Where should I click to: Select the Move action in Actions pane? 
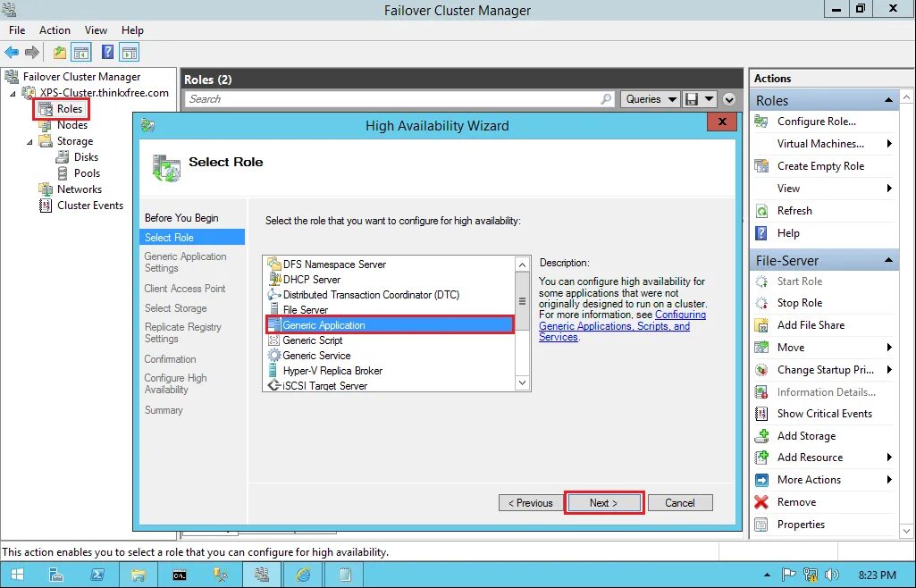(790, 348)
